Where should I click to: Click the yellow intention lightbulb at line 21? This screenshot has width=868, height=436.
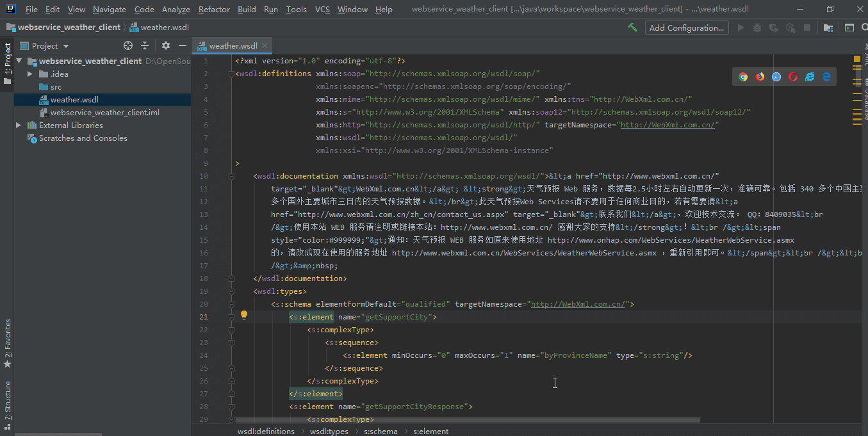(x=244, y=315)
